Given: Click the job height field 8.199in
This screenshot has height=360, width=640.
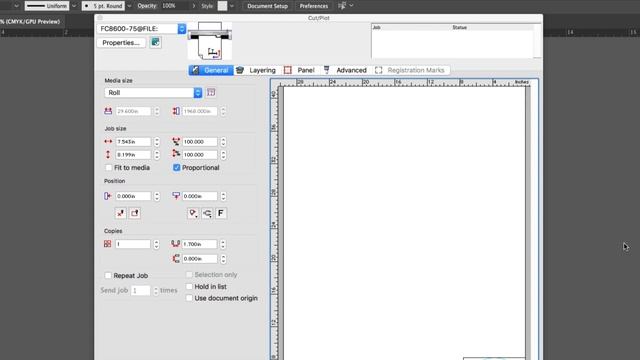Looking at the screenshot, I should 133,155.
